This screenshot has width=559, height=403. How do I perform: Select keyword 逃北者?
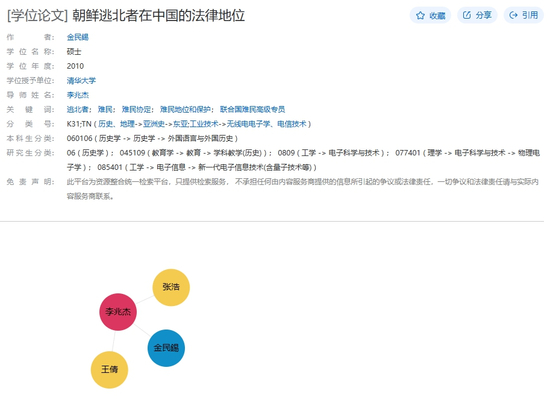pyautogui.click(x=77, y=109)
